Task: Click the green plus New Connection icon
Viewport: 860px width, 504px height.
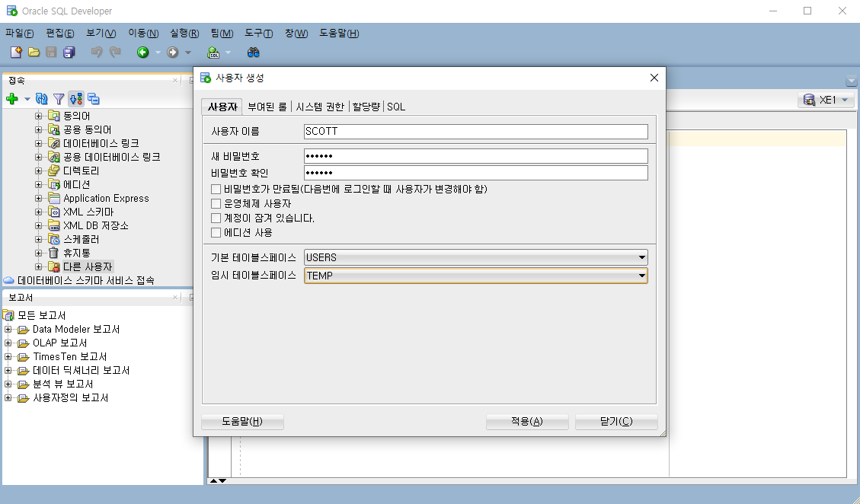Action: (x=12, y=99)
